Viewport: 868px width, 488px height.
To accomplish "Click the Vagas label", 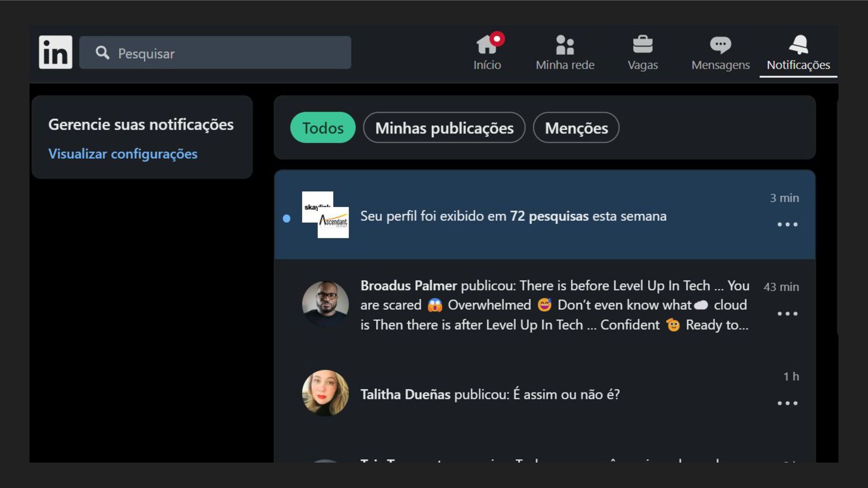I will [643, 65].
